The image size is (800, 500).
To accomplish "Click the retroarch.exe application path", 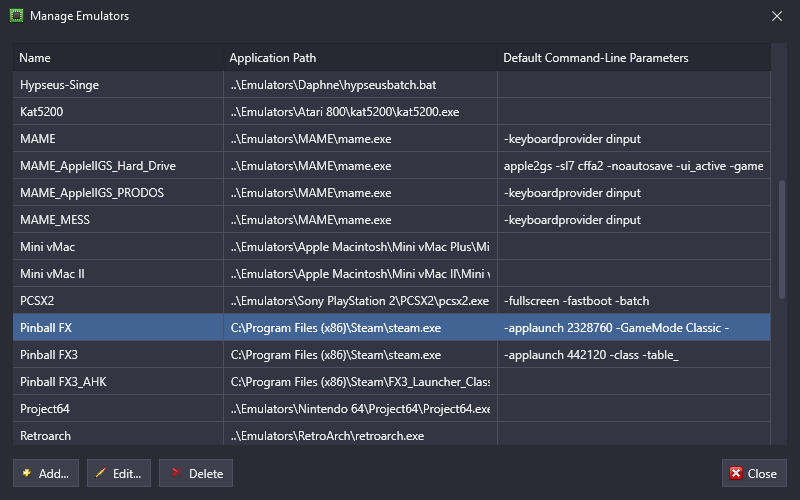I will point(327,436).
